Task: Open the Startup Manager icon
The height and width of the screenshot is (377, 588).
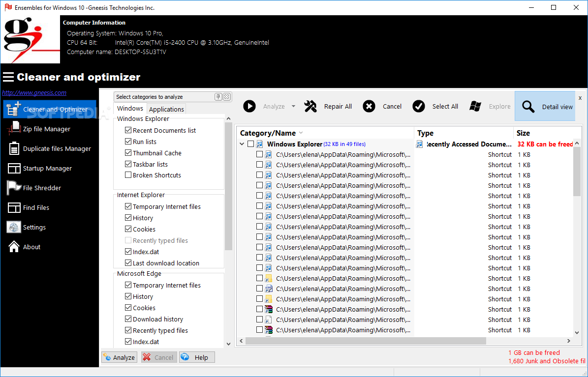Action: click(x=14, y=168)
